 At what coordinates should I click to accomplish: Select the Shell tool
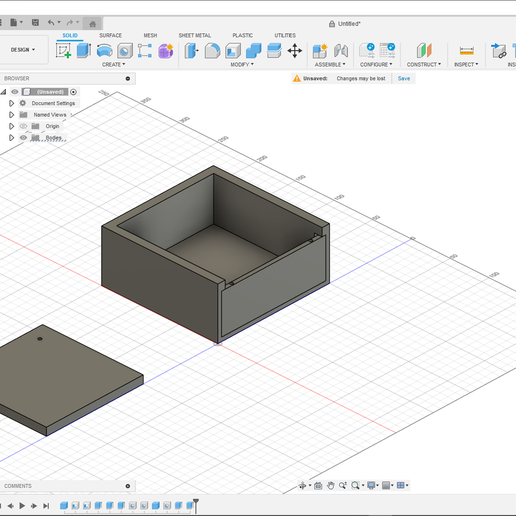233,51
